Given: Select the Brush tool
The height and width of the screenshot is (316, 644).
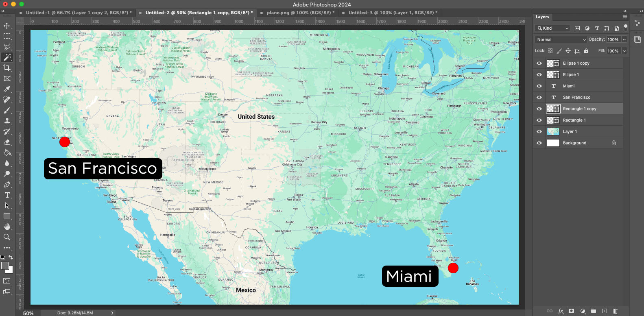Looking at the screenshot, I should [7, 110].
